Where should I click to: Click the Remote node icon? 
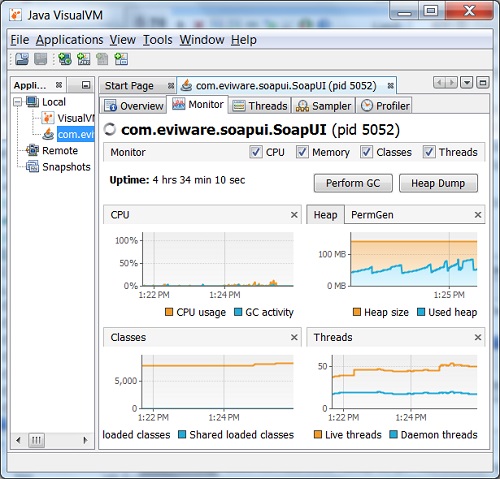32,150
